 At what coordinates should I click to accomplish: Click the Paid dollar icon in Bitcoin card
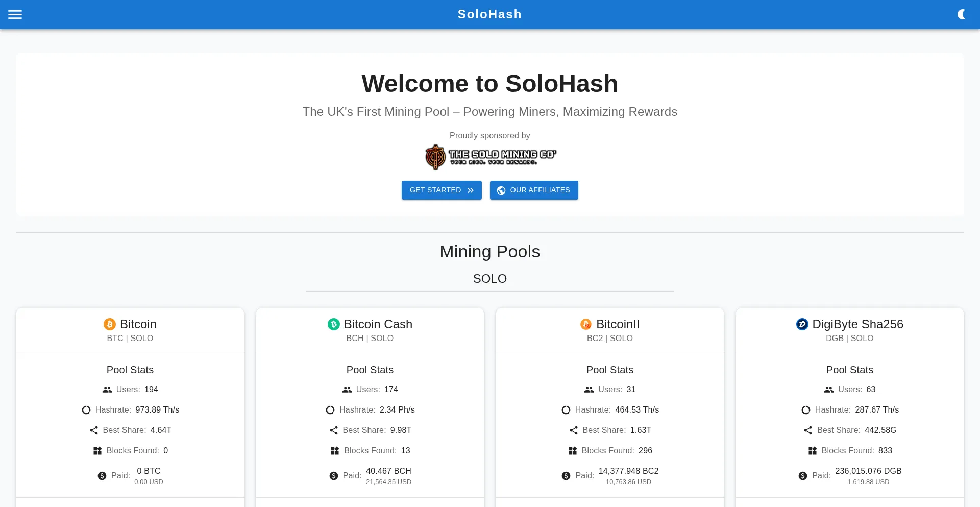pyautogui.click(x=102, y=476)
